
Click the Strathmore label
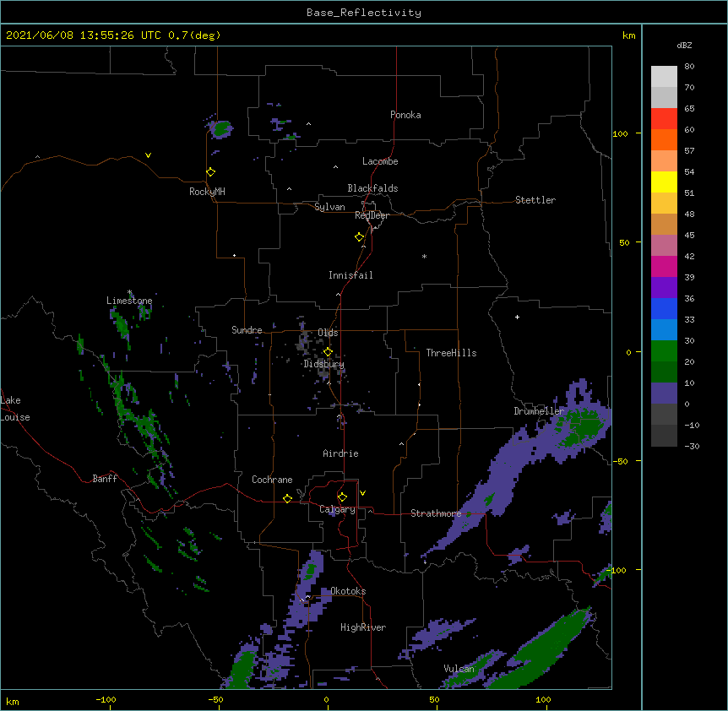pos(436,513)
